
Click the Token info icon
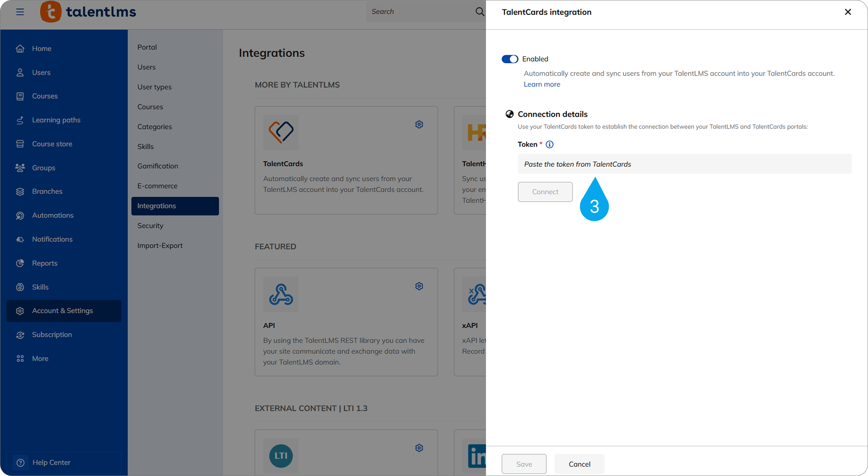tap(549, 144)
